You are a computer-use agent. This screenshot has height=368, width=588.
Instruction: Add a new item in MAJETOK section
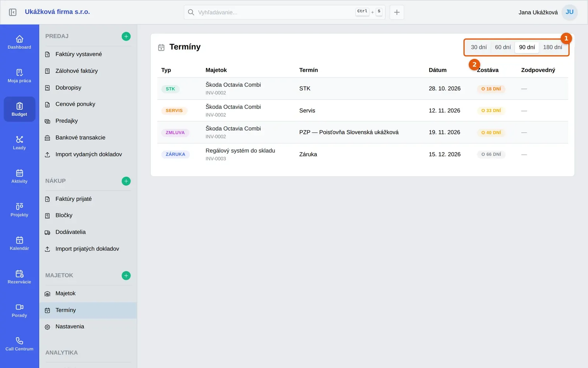126,275
